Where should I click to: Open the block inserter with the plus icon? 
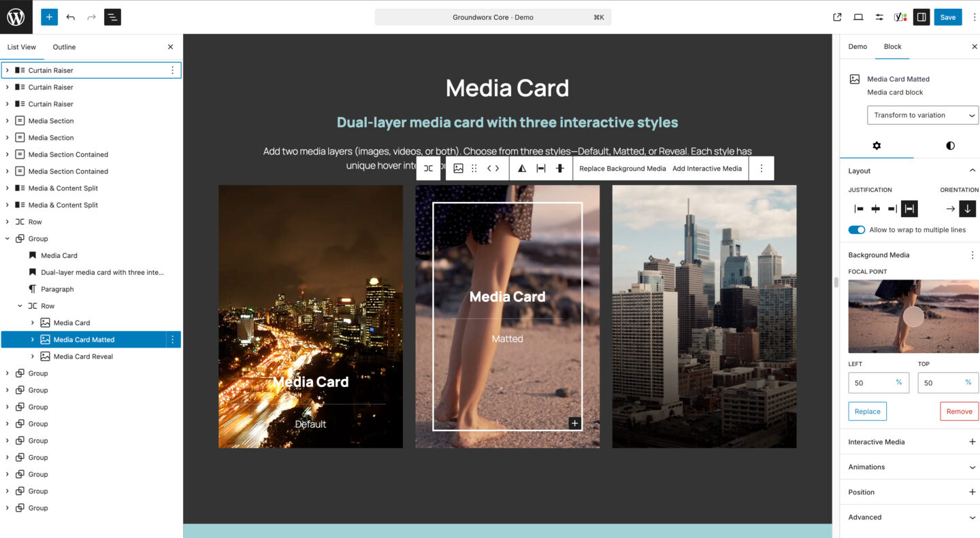(x=48, y=16)
